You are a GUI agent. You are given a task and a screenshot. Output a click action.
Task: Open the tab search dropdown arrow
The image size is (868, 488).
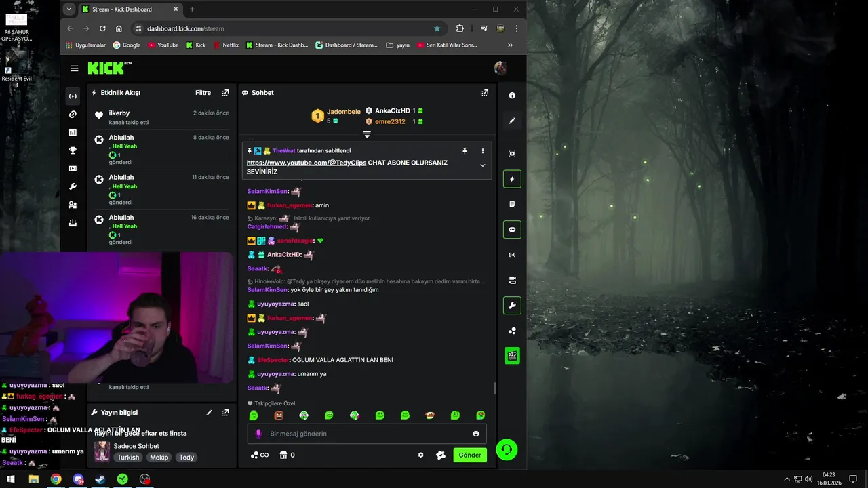pos(68,9)
